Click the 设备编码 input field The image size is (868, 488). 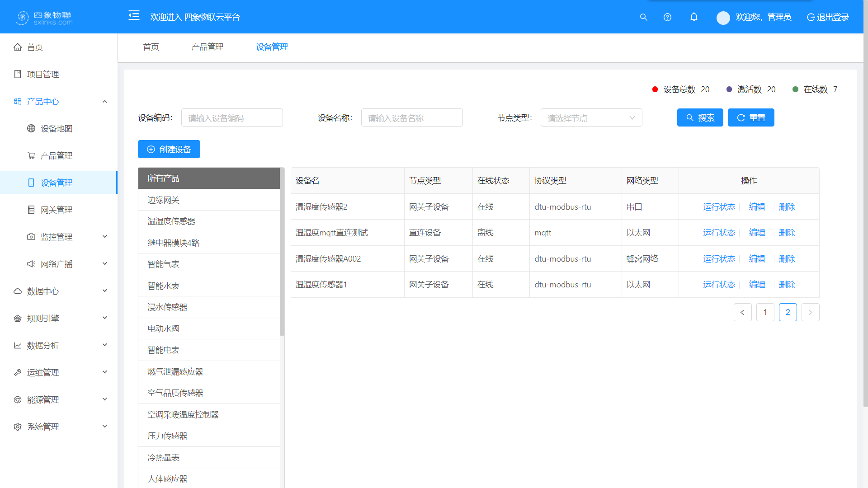[232, 117]
